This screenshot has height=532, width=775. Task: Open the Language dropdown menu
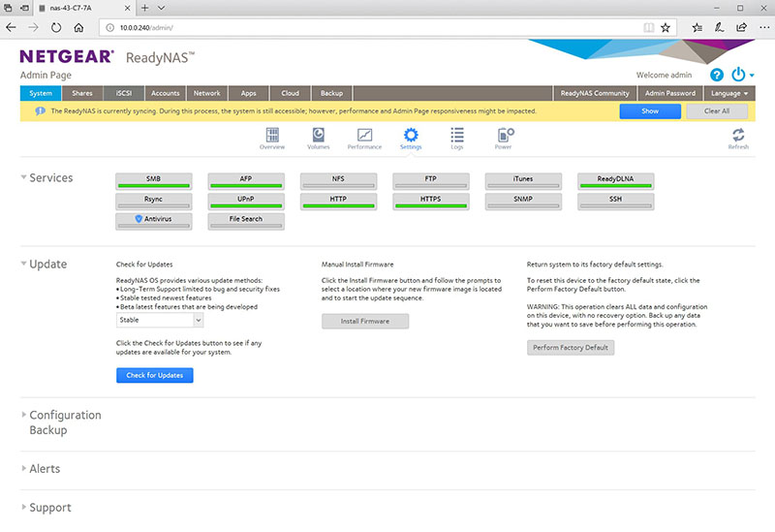pyautogui.click(x=729, y=94)
